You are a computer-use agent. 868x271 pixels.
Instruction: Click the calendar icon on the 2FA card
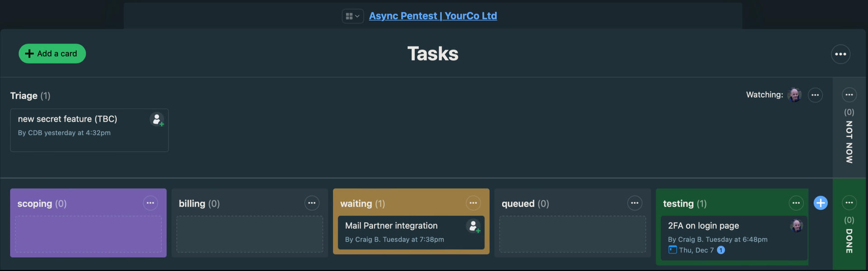pos(673,250)
